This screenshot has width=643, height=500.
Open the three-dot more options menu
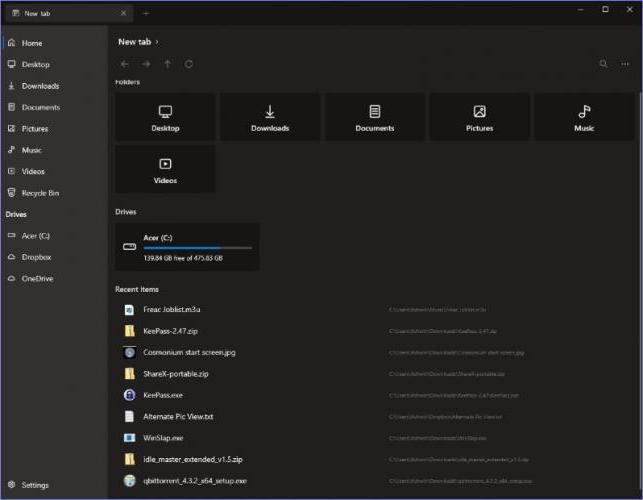626,64
